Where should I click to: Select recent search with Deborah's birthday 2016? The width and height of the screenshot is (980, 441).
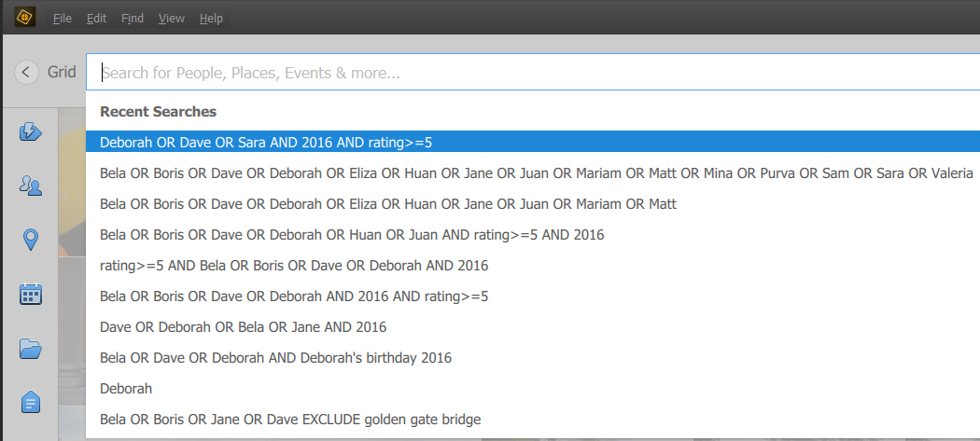point(275,357)
